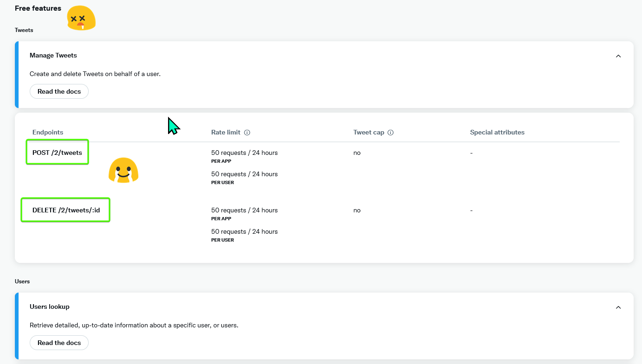The image size is (642, 364).
Task: Click Read the docs under Users lookup
Action: [59, 343]
